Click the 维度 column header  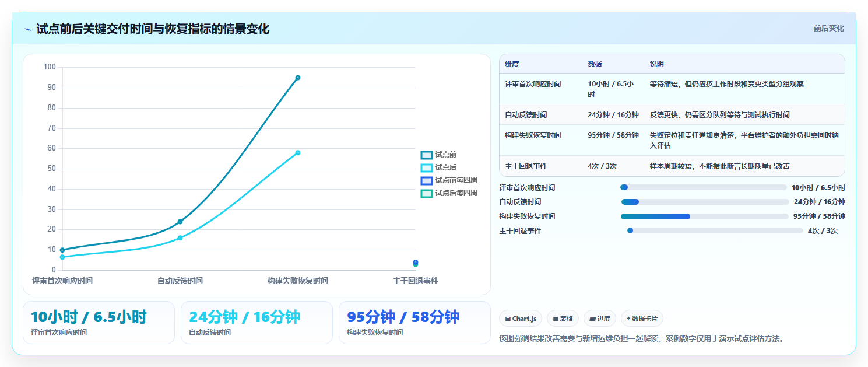tap(512, 64)
